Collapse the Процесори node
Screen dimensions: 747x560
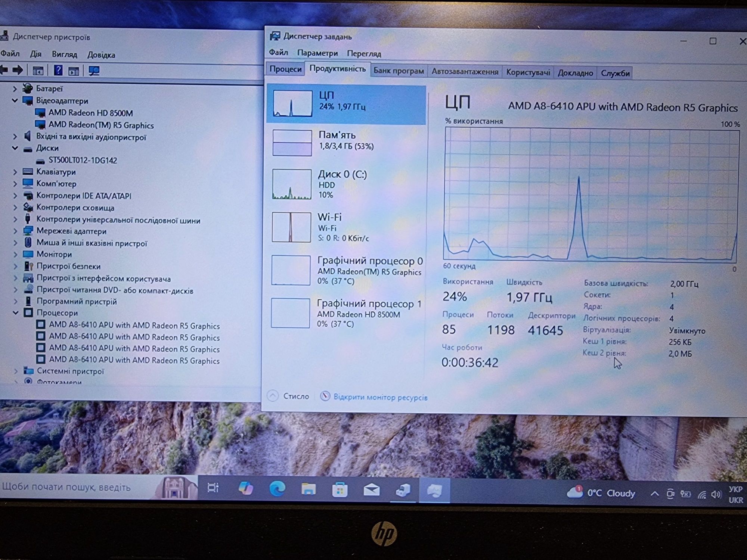click(16, 312)
